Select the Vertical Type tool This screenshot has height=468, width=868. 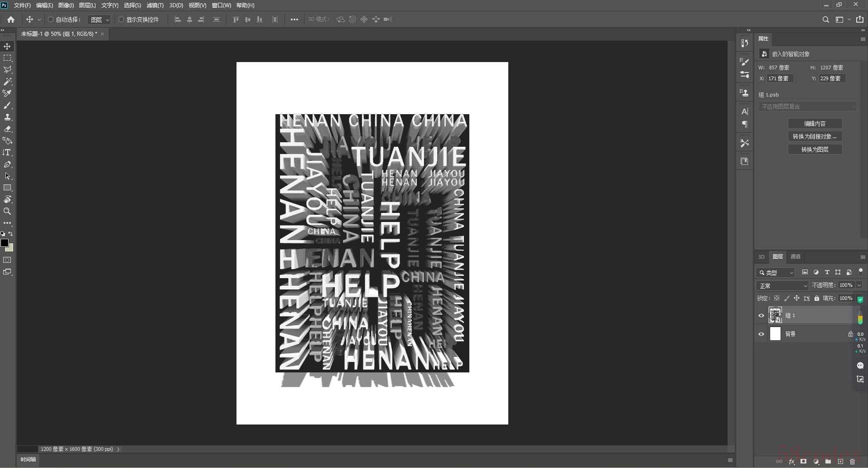[7, 153]
